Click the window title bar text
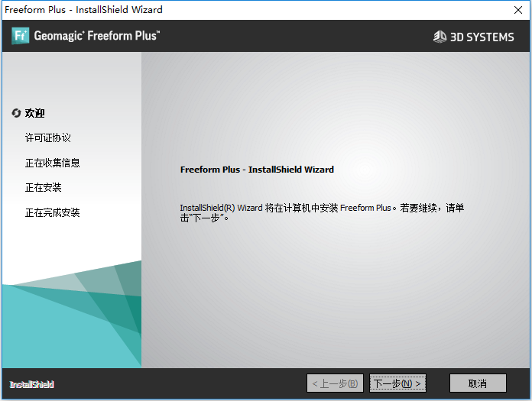This screenshot has height=401, width=532. 83,9
